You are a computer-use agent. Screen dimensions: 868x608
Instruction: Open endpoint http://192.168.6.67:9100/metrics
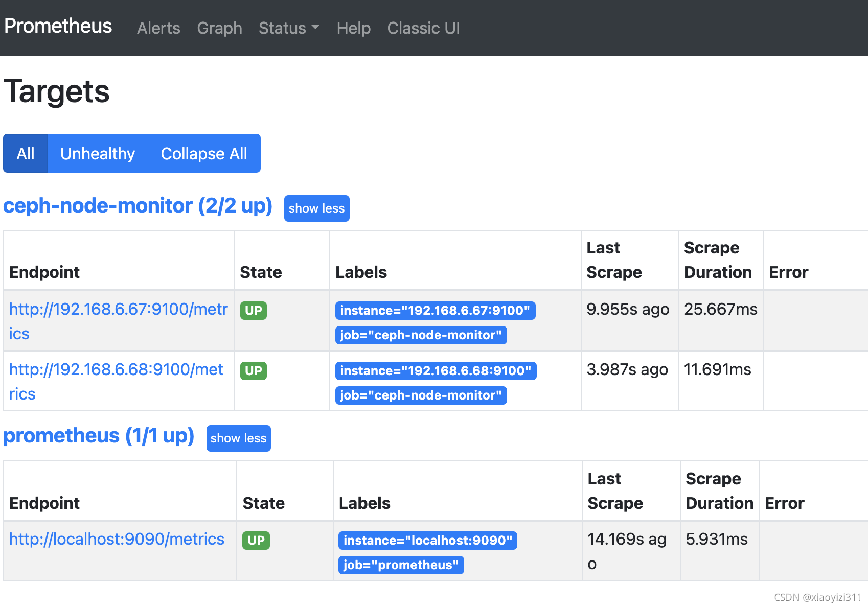(118, 321)
